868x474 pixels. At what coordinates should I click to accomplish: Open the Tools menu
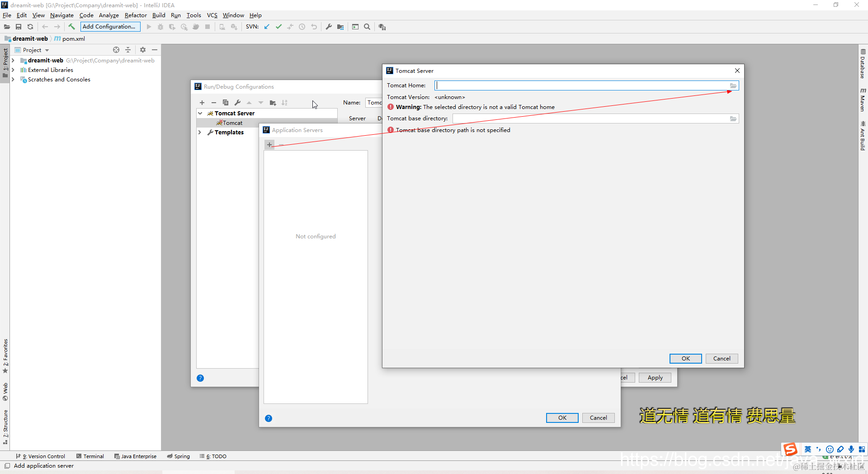[x=193, y=15]
